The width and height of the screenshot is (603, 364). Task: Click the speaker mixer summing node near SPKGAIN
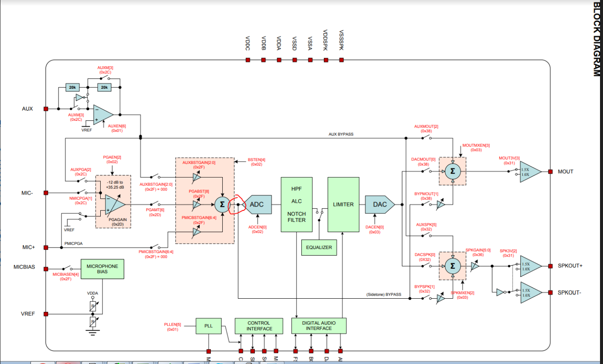coord(453,266)
